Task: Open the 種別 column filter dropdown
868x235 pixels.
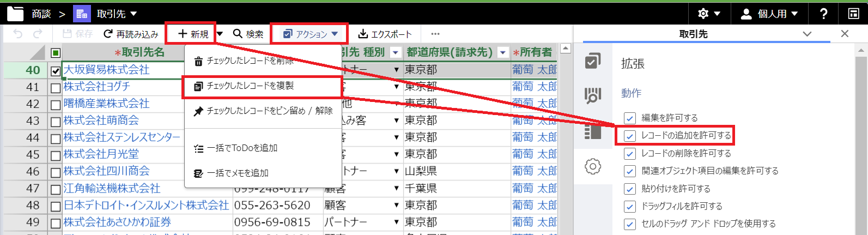Action: coord(396,52)
